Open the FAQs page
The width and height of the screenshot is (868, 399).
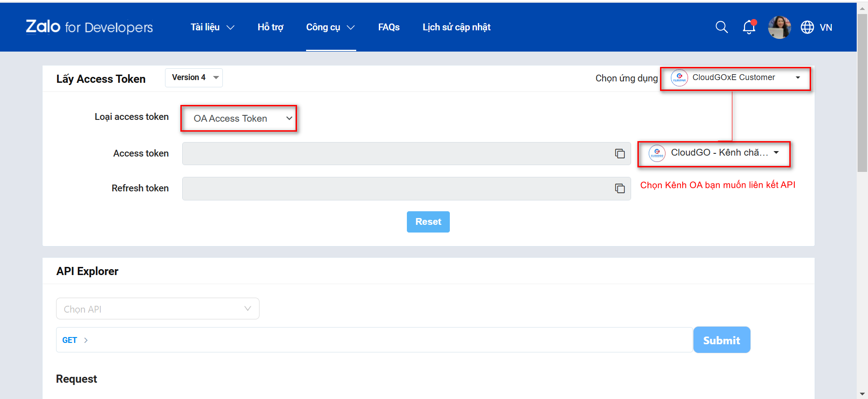(x=389, y=27)
